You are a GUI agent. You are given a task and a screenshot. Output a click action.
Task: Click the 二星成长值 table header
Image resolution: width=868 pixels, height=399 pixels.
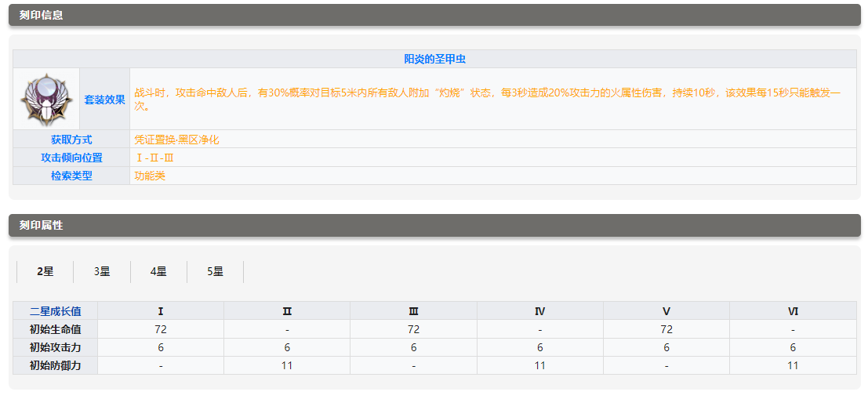(55, 311)
